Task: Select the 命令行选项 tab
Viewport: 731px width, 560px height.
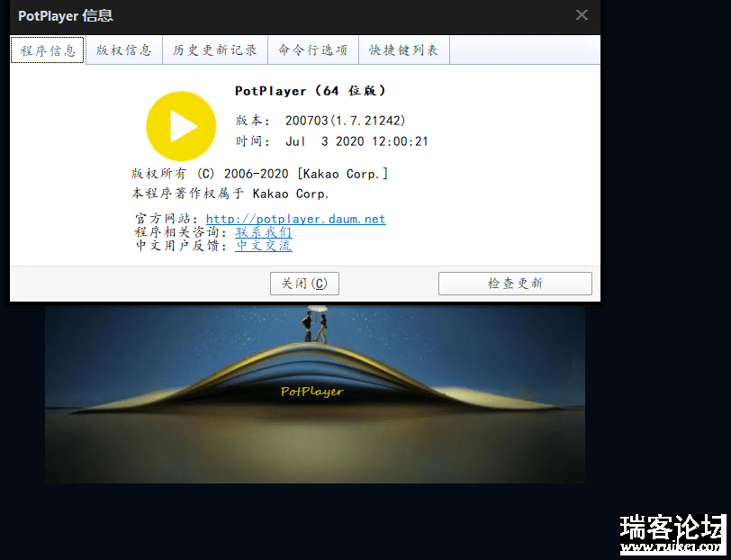Action: click(312, 50)
